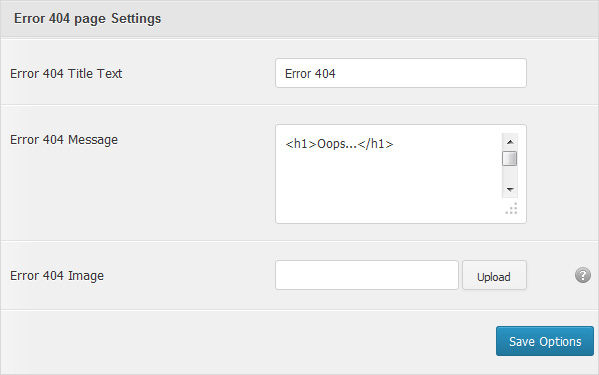Grab the message scrollbar thumb

(510, 158)
